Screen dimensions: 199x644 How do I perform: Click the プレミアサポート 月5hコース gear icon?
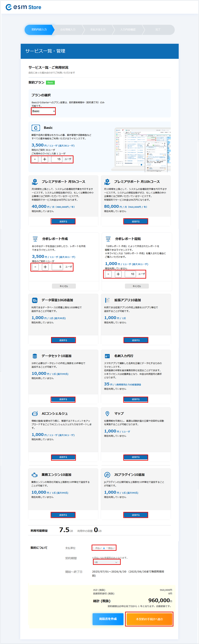click(x=35, y=182)
